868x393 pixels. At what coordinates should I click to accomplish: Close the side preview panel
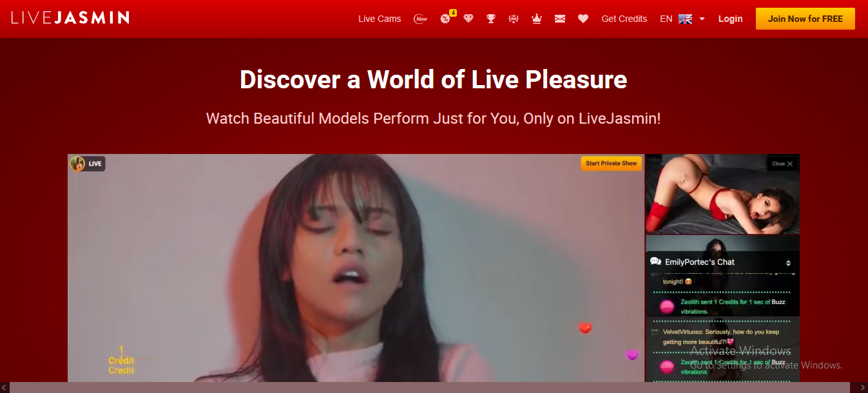tap(782, 164)
